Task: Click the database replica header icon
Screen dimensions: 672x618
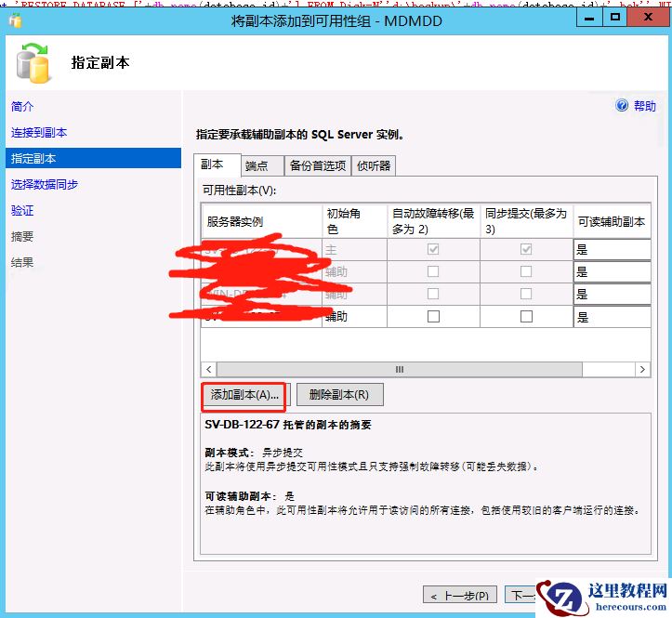Action: 33,63
